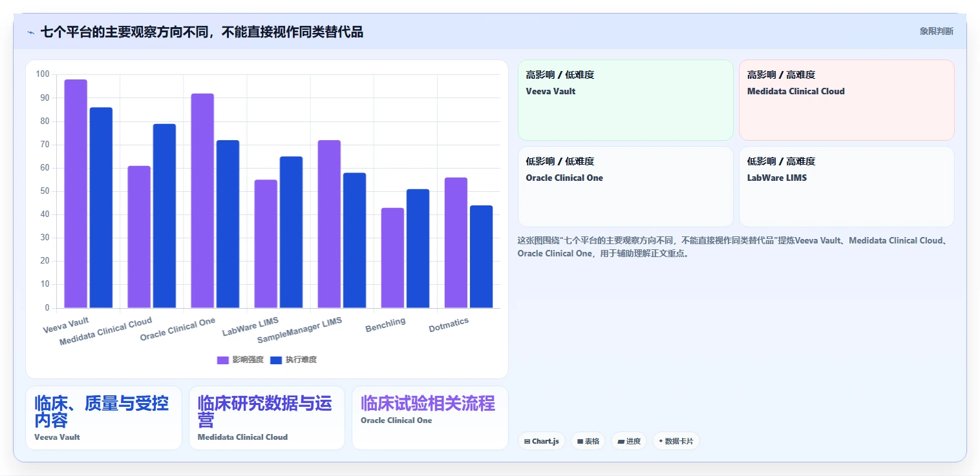
Task: Click the 进度 tag
Action: coord(629,441)
